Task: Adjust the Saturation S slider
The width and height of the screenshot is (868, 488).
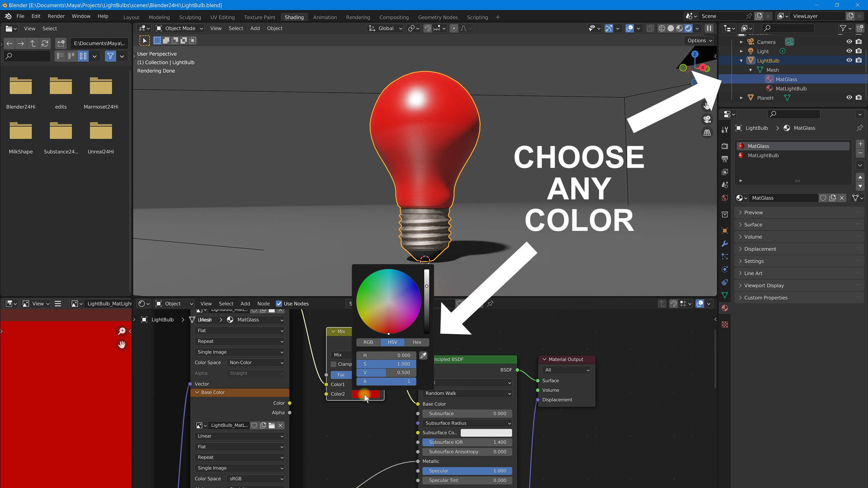Action: coord(386,364)
